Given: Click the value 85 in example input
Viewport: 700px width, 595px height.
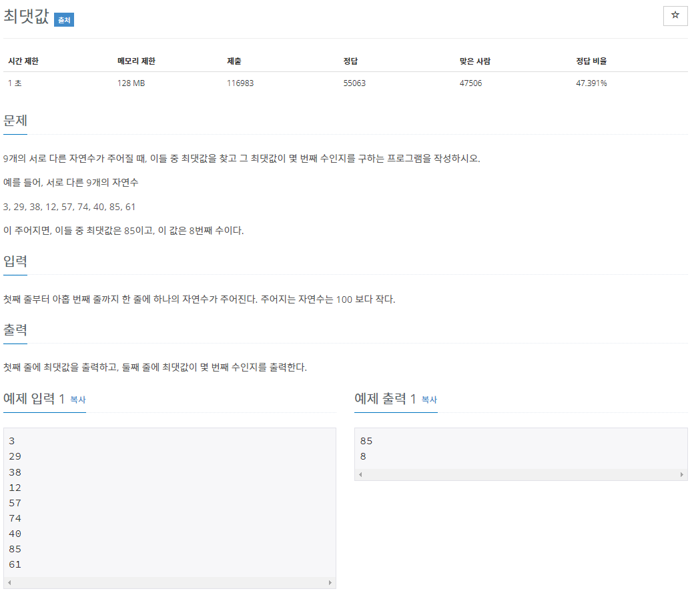Looking at the screenshot, I should pyautogui.click(x=15, y=549).
